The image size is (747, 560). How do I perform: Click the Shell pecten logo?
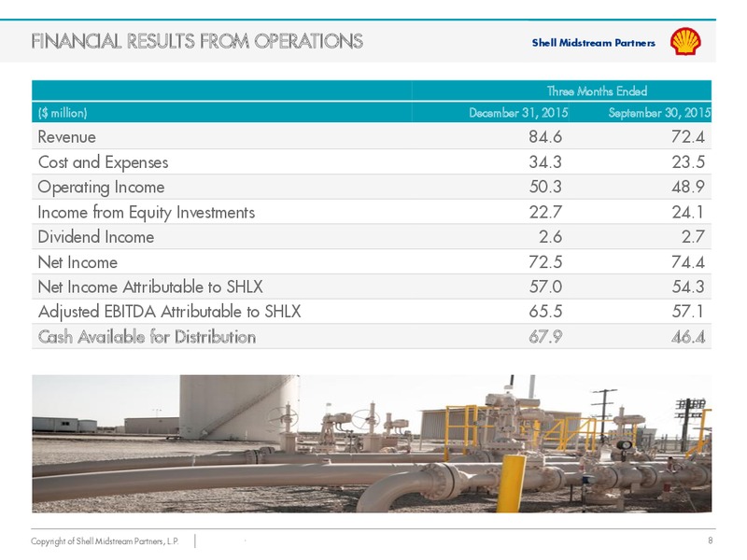point(685,41)
